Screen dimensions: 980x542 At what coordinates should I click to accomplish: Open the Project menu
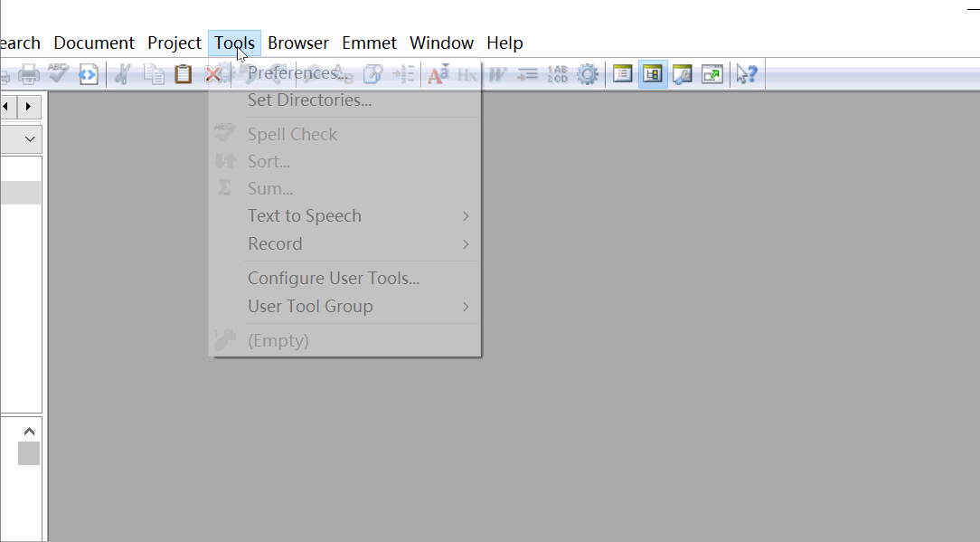coord(174,43)
